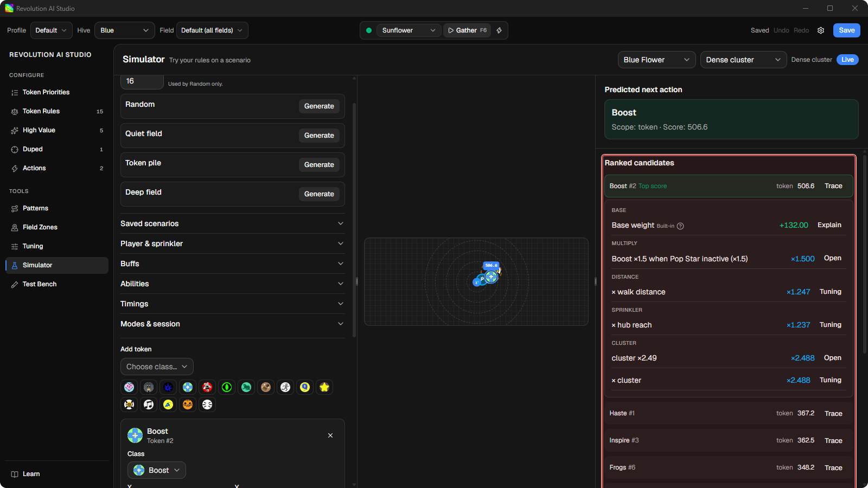The image size is (868, 488).
Task: Add the orange tabby cat token
Action: (188, 404)
